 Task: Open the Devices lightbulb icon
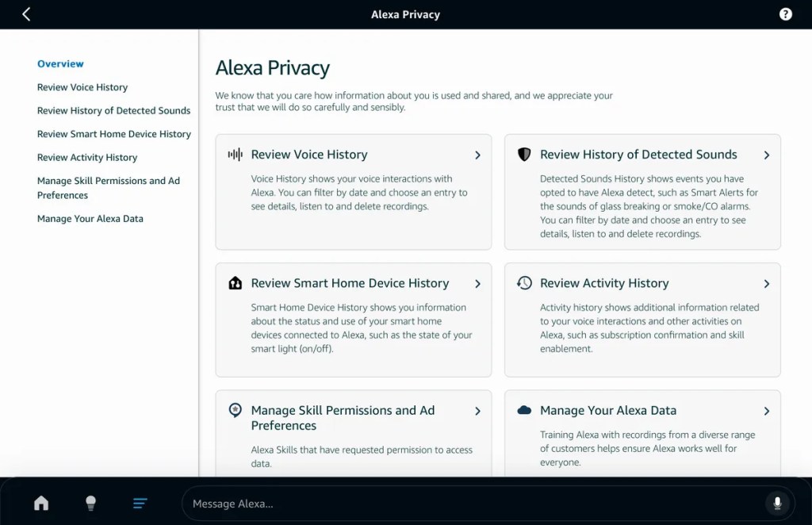[90, 503]
